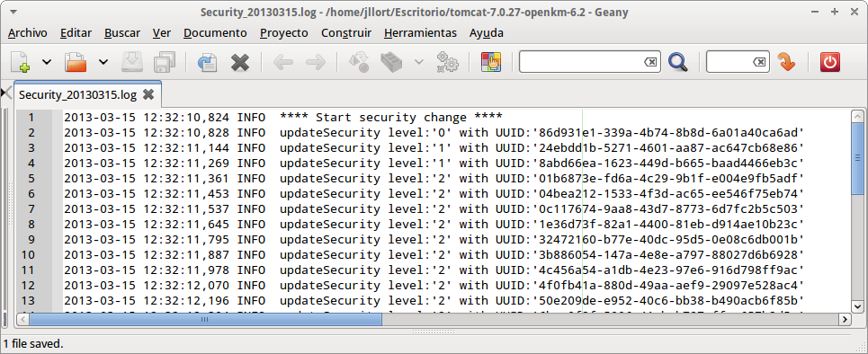Image resolution: width=868 pixels, height=354 pixels.
Task: Click the Reload file toolbar icon
Action: pos(207,62)
